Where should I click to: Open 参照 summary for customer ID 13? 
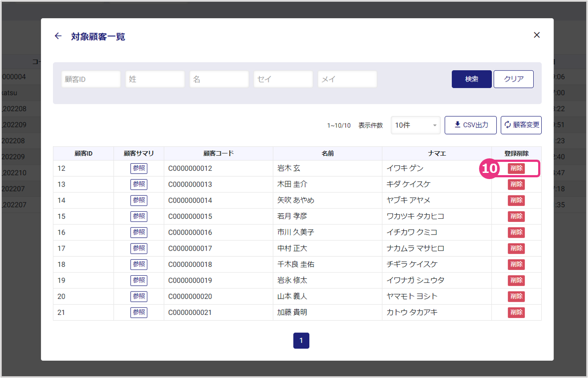click(x=139, y=184)
